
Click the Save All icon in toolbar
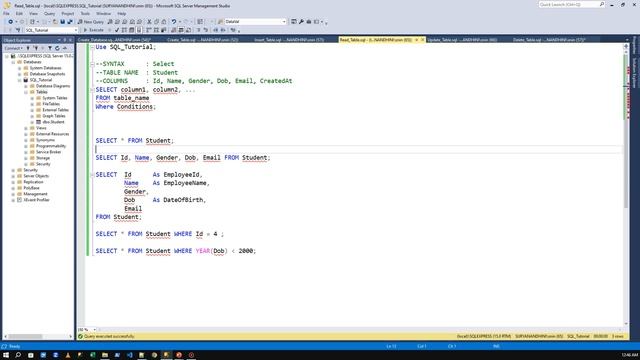click(70, 22)
